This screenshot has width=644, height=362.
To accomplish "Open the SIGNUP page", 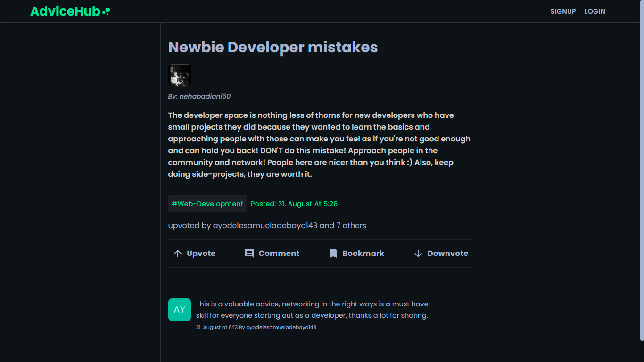I will pyautogui.click(x=563, y=11).
